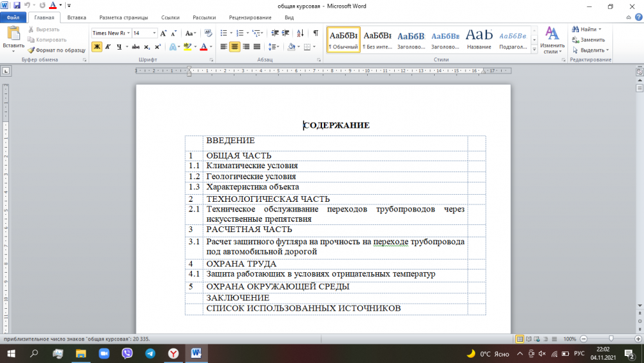Image resolution: width=644 pixels, height=363 pixels.
Task: Toggle Bold formatting button
Action: (x=97, y=47)
